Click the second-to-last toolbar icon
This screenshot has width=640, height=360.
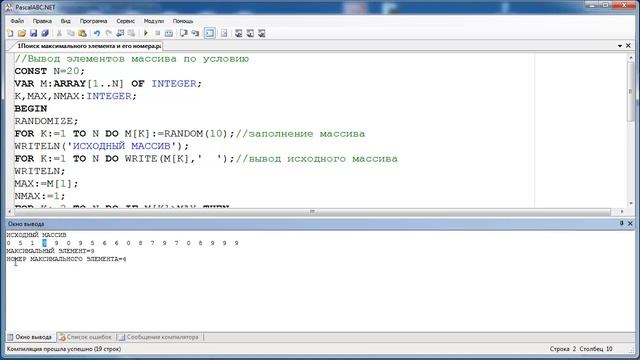pos(250,33)
